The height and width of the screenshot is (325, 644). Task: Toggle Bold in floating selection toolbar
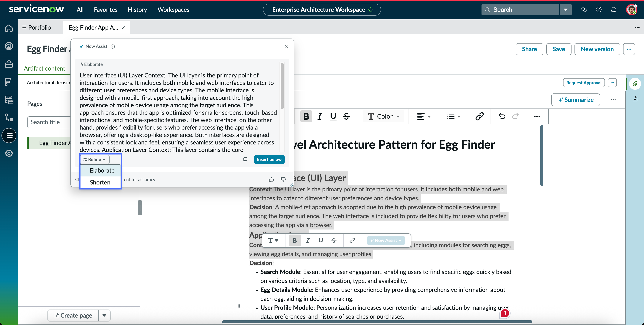(295, 240)
